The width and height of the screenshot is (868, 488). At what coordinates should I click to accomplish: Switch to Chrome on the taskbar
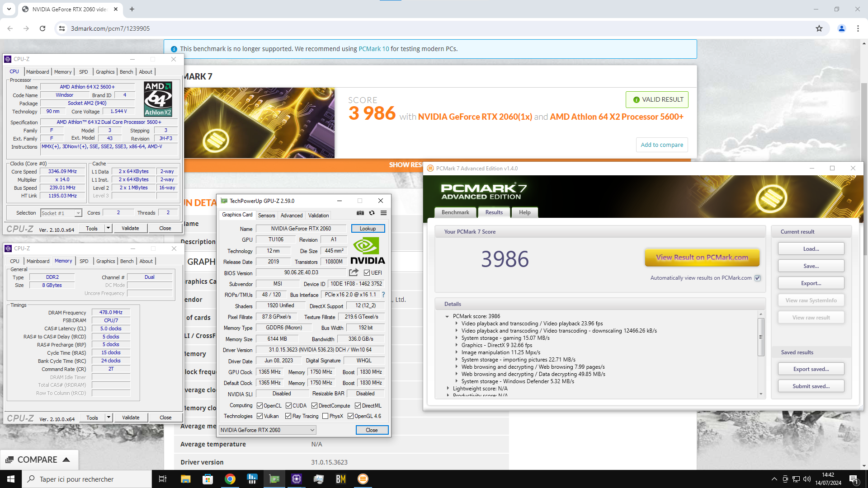coord(230,479)
